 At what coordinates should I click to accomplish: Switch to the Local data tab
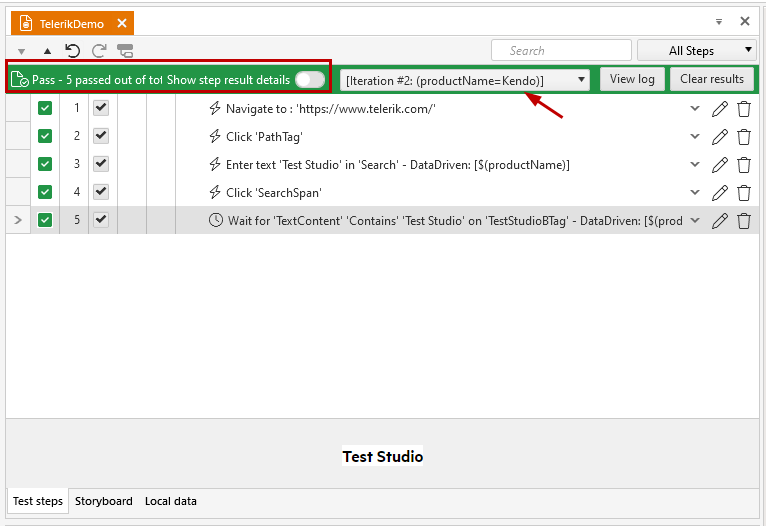pyautogui.click(x=170, y=501)
